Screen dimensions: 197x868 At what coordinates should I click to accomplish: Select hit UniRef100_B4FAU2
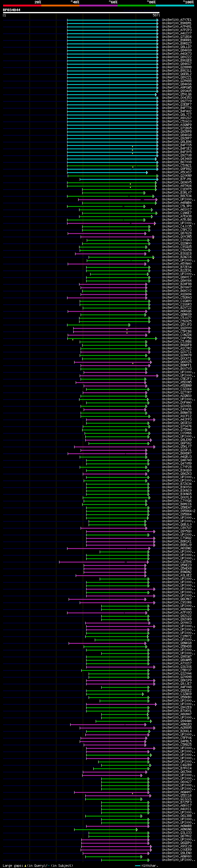tap(176, 111)
